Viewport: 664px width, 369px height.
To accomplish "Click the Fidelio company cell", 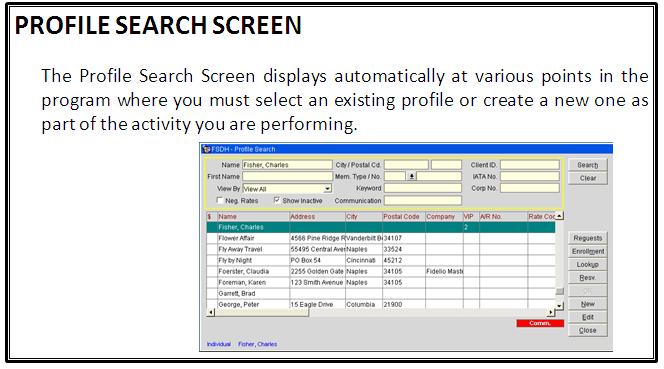I will [x=444, y=271].
